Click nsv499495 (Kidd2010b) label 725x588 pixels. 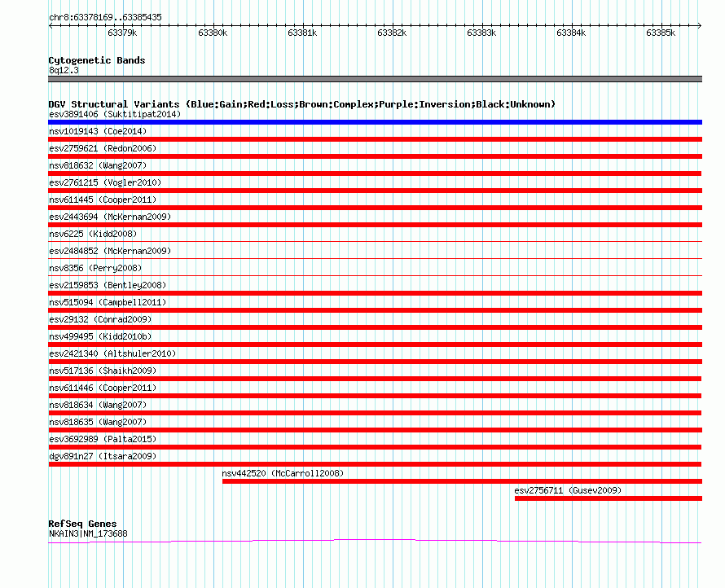[100, 336]
